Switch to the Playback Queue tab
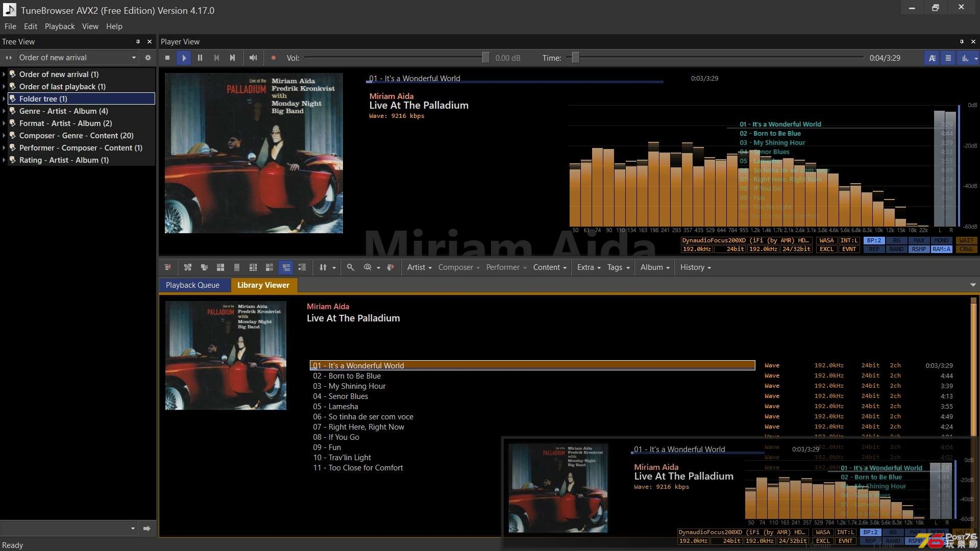Viewport: 980px width, 551px height. pyautogui.click(x=192, y=285)
